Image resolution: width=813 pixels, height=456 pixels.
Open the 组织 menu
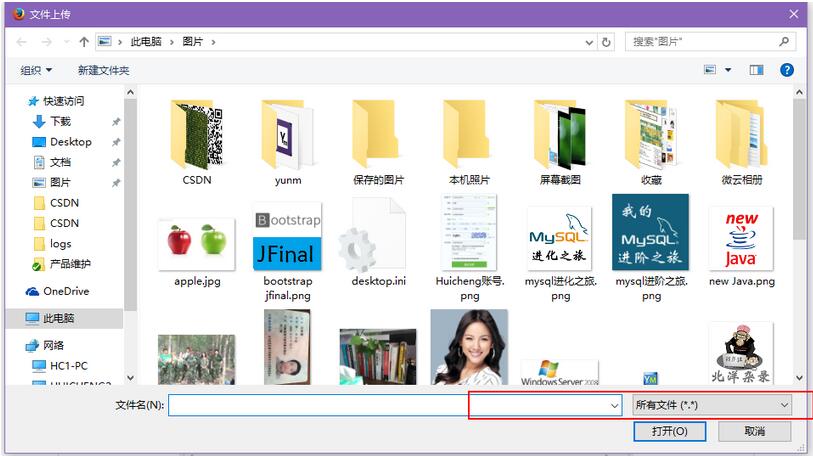36,70
